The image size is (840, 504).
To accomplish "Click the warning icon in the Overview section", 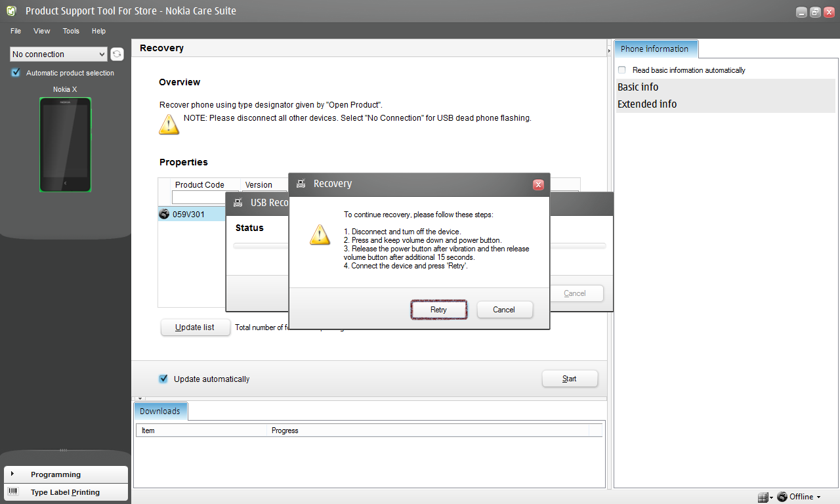I will click(x=169, y=124).
